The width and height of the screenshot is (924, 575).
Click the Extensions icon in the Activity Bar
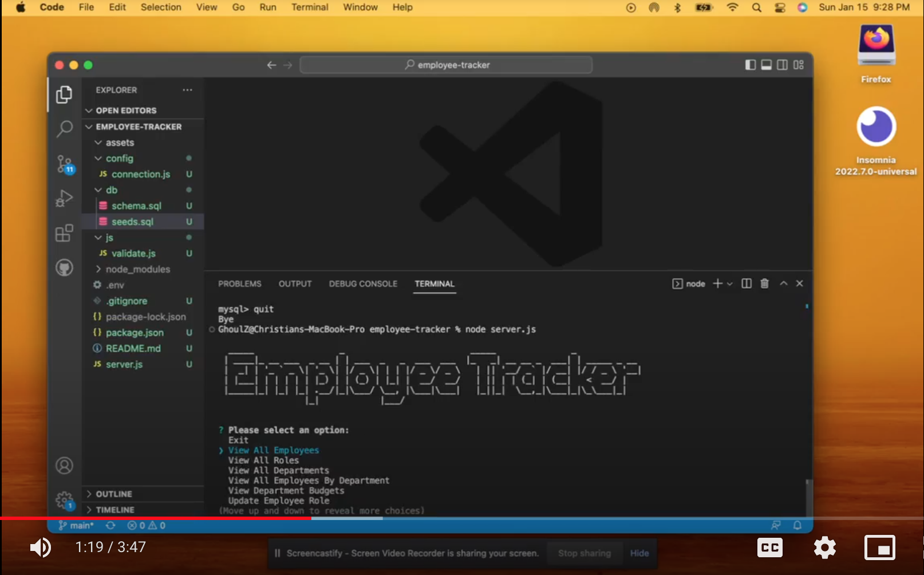[x=64, y=233]
